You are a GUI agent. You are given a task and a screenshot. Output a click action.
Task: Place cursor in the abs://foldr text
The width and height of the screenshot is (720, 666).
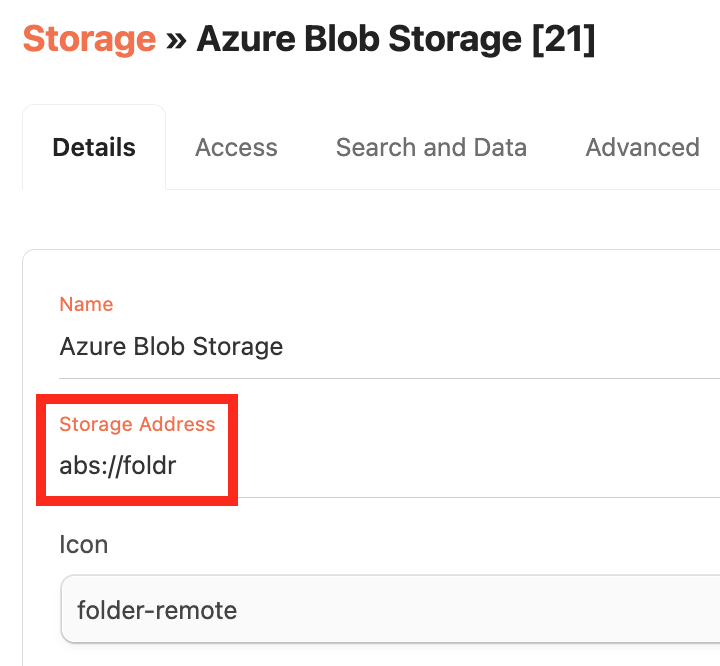(x=117, y=465)
